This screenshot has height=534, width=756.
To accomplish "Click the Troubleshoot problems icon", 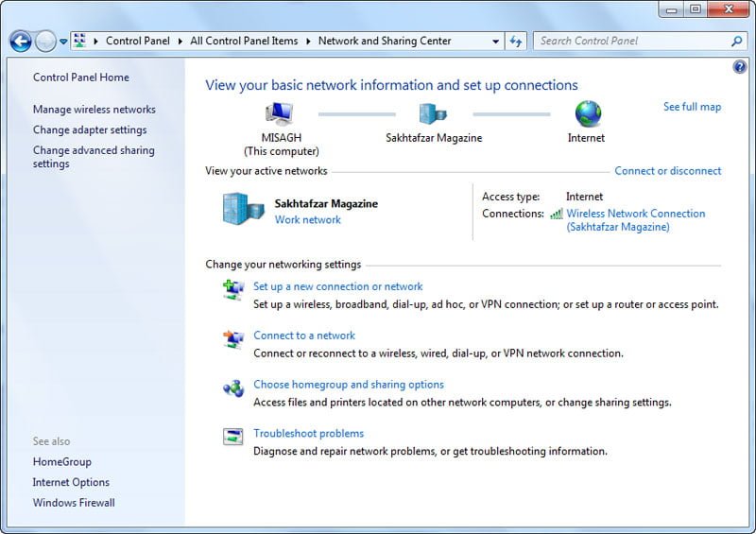I will coord(233,437).
